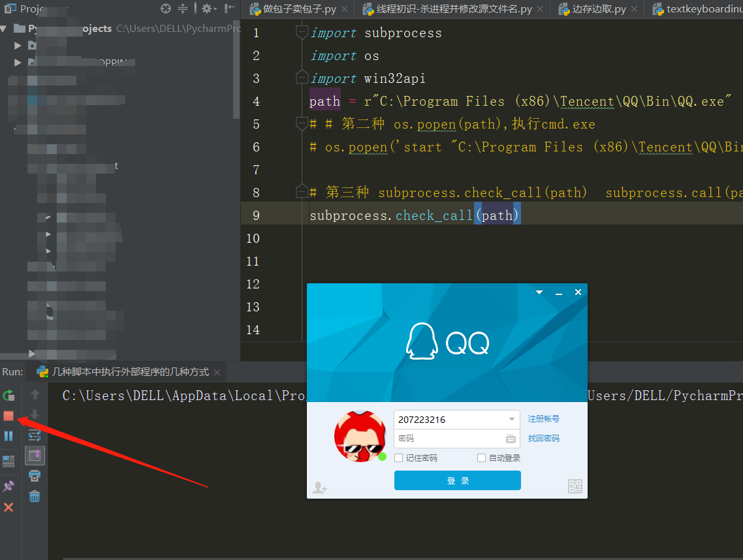Close the Run panel with the red X icon
743x560 pixels.
[x=8, y=507]
